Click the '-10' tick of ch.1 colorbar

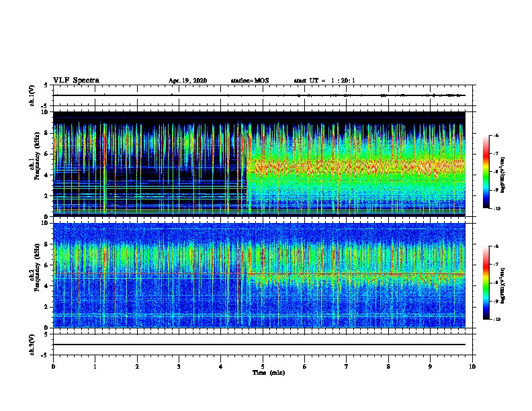point(496,209)
